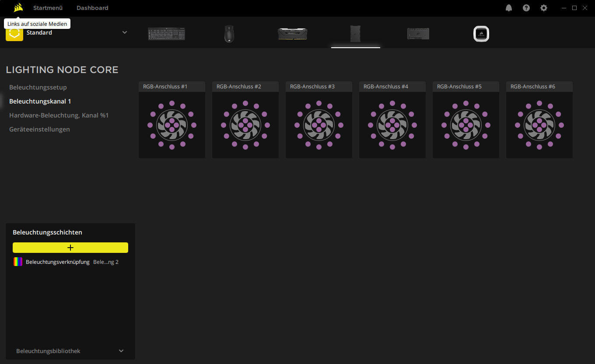Select the white CPU cooler device icon
Image resolution: width=595 pixels, height=364 pixels.
[481, 34]
